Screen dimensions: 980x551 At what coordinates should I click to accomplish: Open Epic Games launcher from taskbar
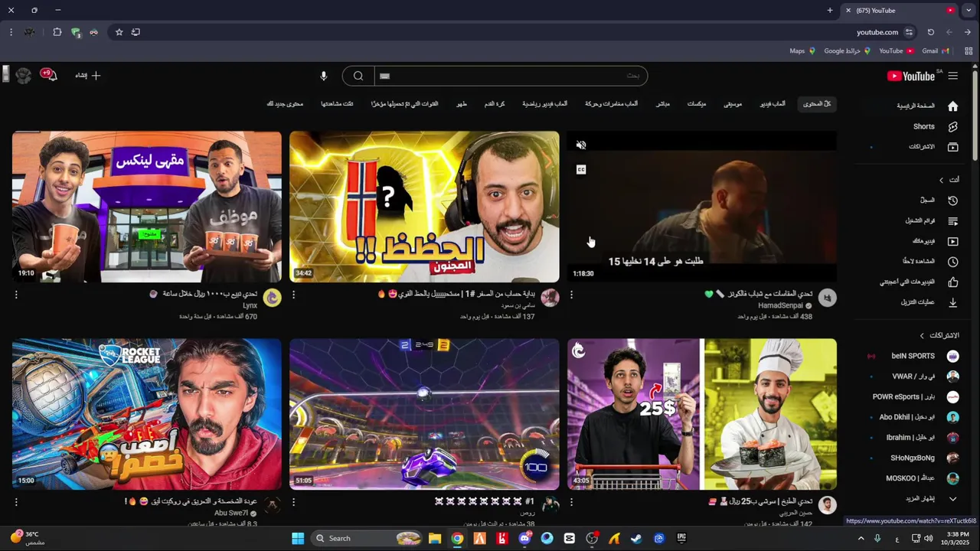click(681, 538)
